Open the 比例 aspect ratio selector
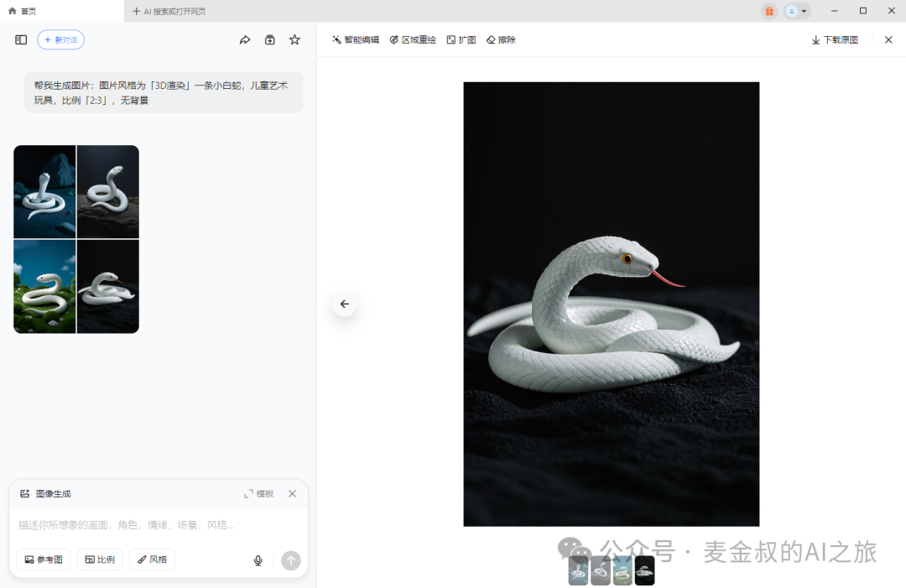Viewport: 906px width, 588px height. 99,559
